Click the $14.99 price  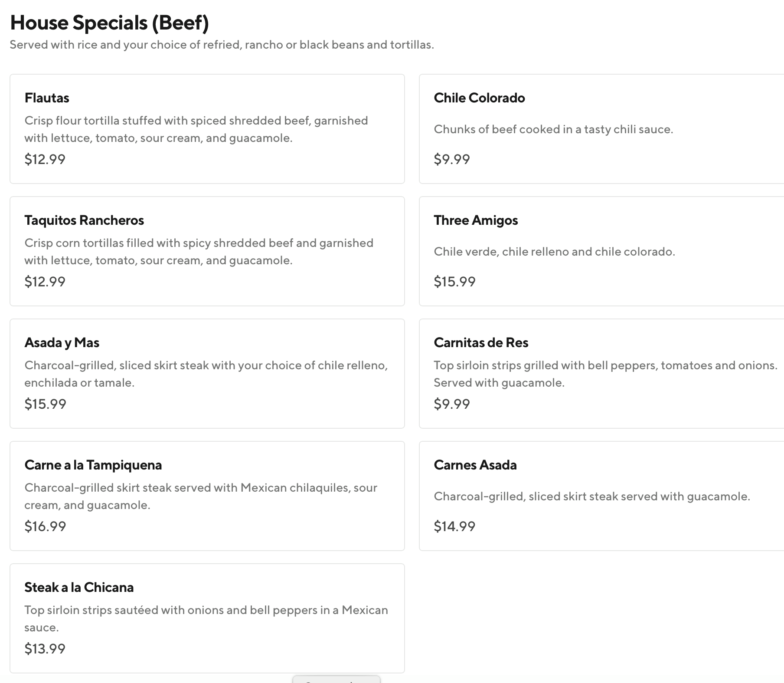coord(454,526)
